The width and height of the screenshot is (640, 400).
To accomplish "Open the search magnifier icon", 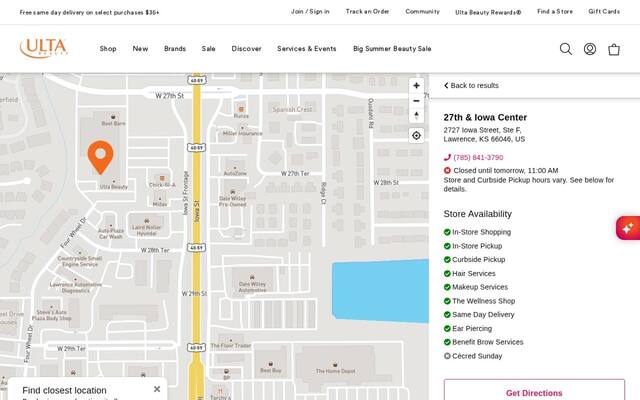I will click(566, 49).
